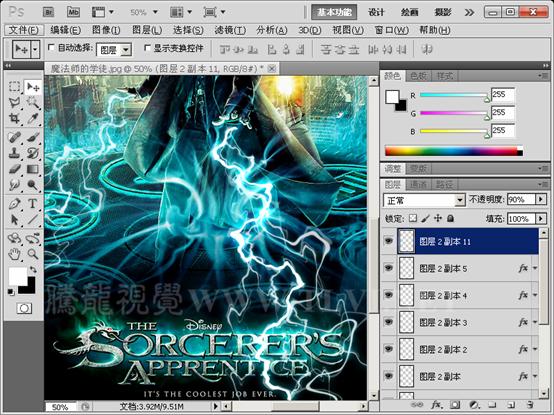Select the 设计 workspace
554x415 pixels.
point(376,12)
